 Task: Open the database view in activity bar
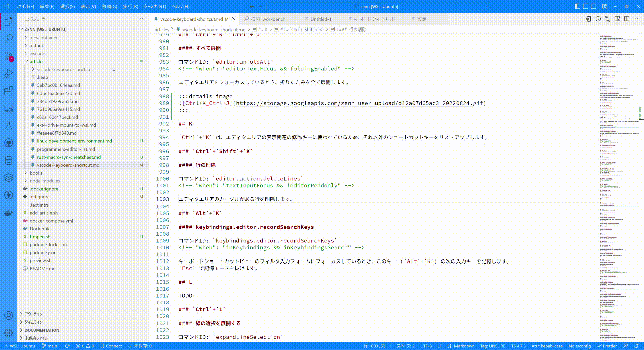[x=9, y=161]
